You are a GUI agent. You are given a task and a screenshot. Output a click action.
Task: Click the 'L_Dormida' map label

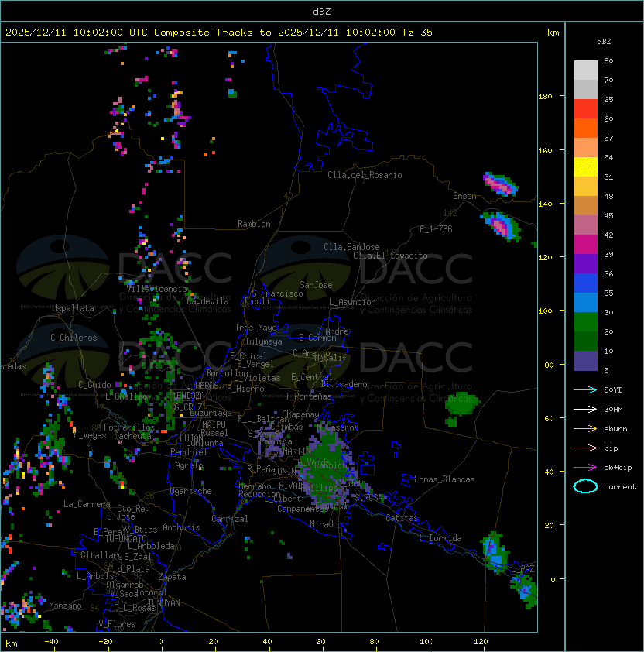[440, 538]
